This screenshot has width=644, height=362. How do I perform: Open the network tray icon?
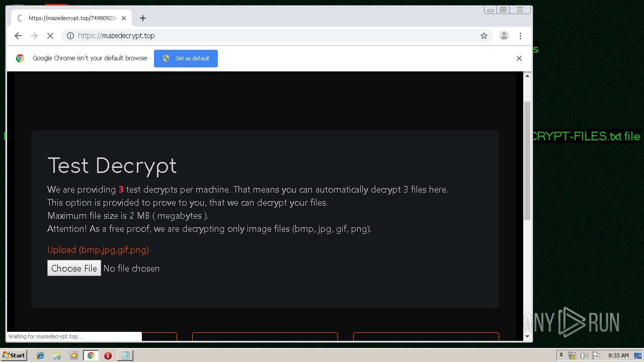(x=572, y=355)
